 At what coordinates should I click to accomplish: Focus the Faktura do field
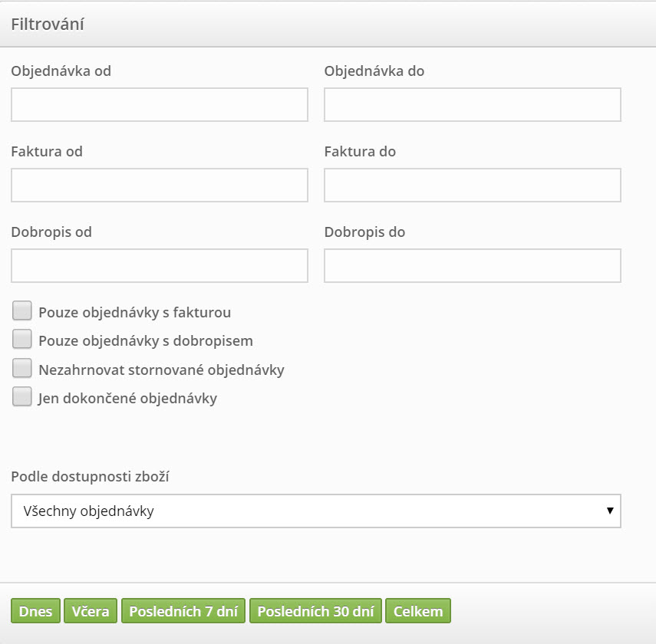coord(473,186)
